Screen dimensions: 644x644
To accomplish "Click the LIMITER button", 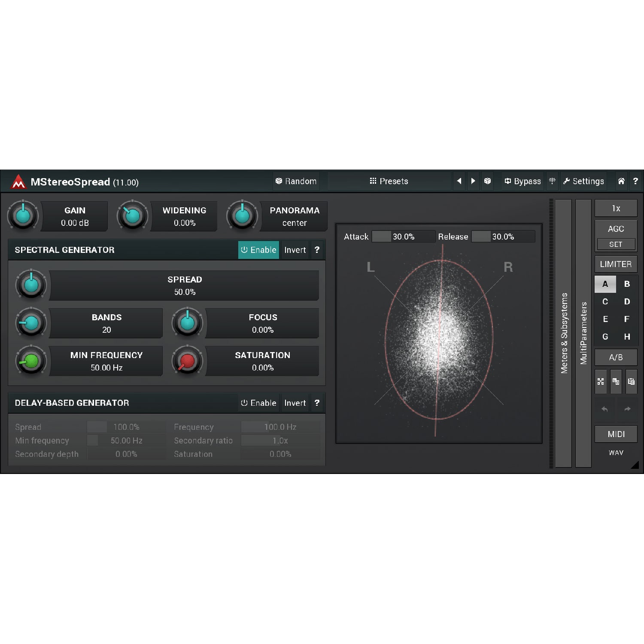I will tap(616, 264).
